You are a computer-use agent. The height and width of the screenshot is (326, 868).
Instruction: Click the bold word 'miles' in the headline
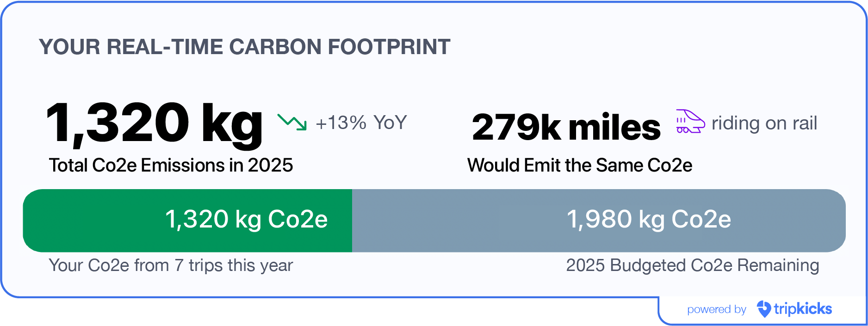(614, 127)
